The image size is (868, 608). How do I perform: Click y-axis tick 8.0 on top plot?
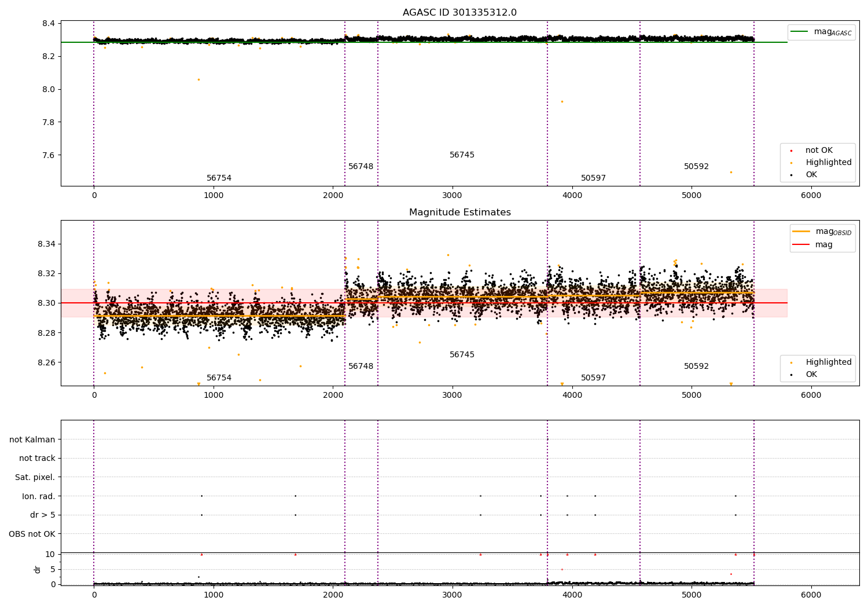(48, 90)
